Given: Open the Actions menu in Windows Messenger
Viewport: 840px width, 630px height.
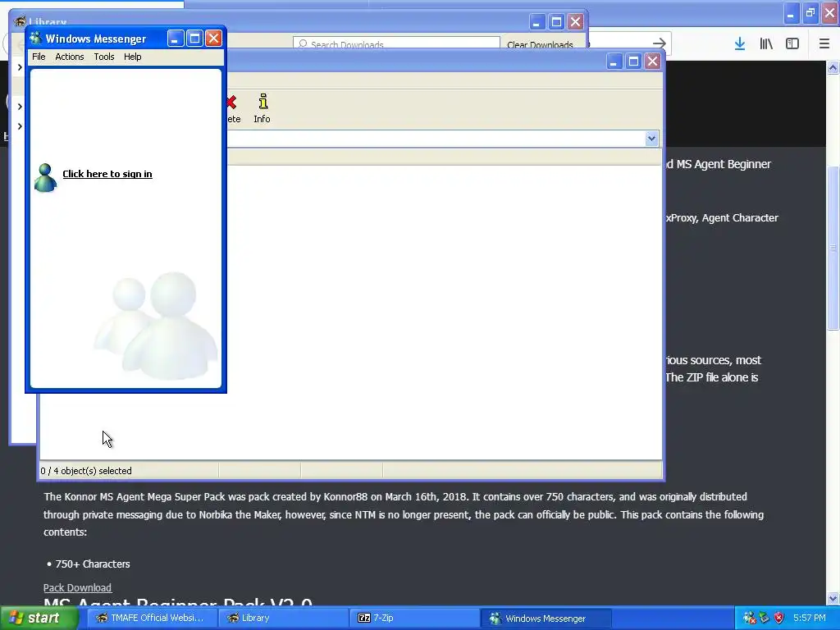Looking at the screenshot, I should [x=70, y=57].
